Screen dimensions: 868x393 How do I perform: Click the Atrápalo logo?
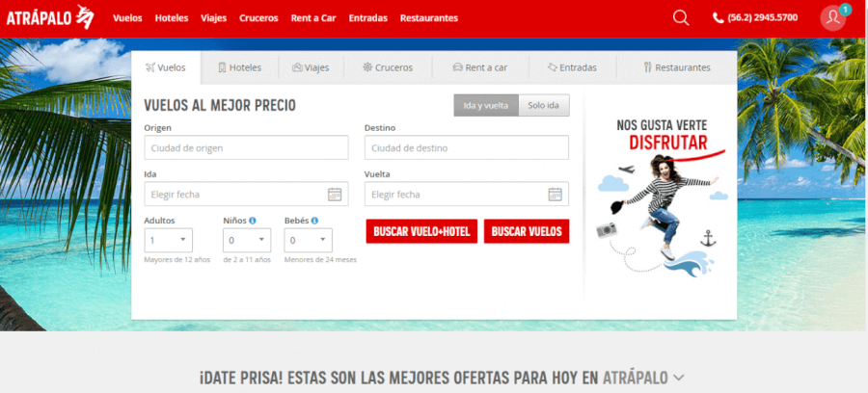point(50,17)
